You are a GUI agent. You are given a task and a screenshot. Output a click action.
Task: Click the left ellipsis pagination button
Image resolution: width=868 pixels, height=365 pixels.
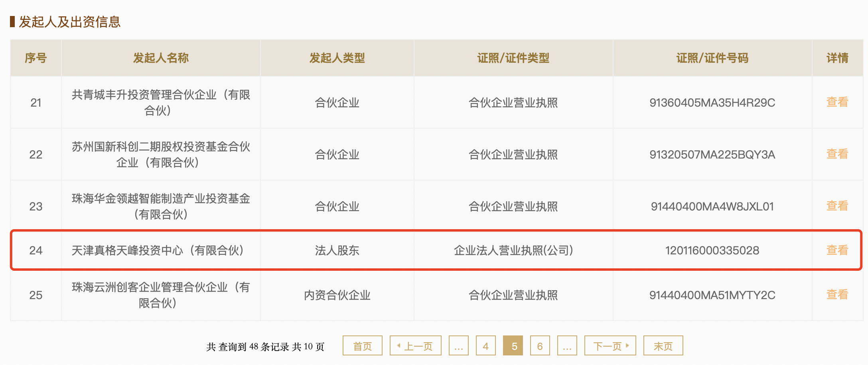click(458, 346)
